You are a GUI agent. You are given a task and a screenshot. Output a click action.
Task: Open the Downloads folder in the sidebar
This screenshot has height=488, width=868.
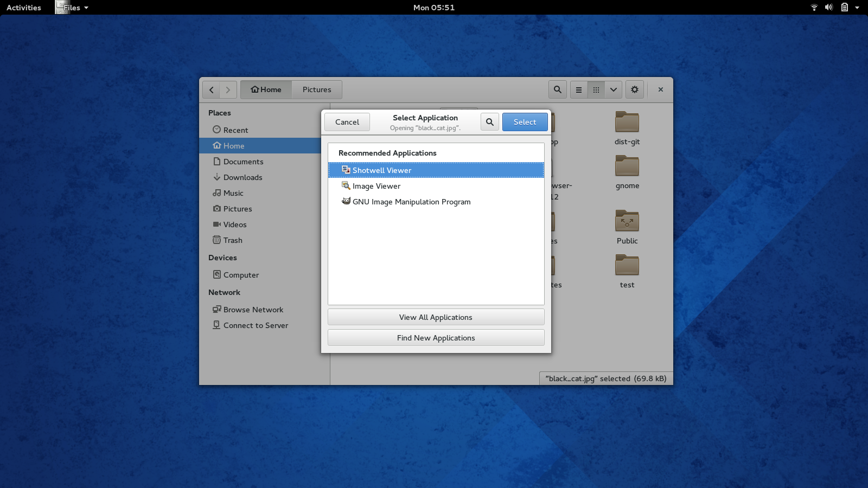pos(242,177)
